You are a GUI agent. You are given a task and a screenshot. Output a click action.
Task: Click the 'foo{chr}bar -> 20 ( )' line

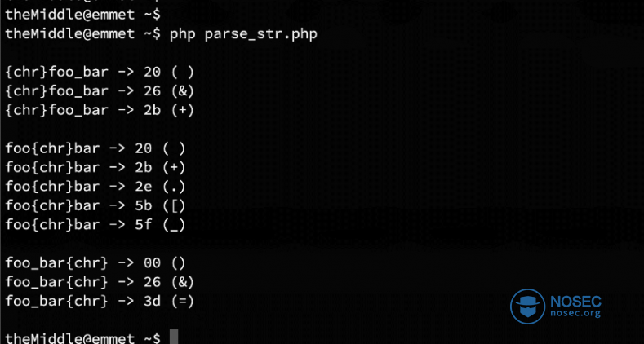coord(95,148)
